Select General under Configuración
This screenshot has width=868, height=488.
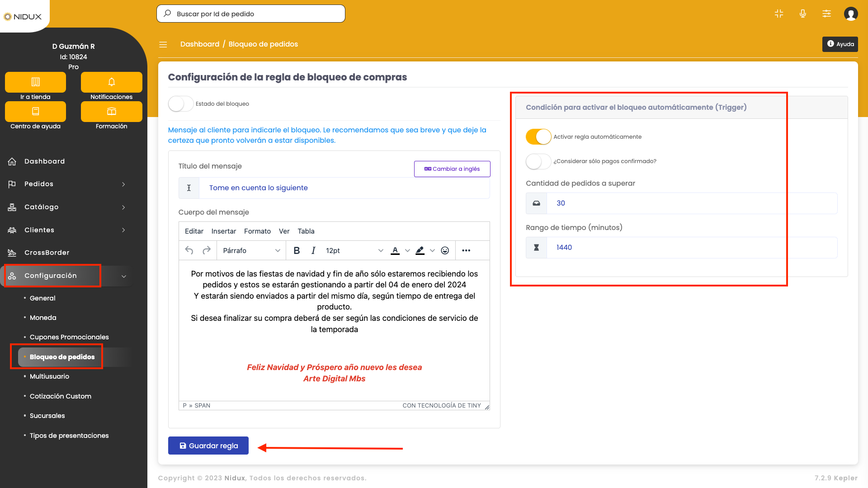42,298
